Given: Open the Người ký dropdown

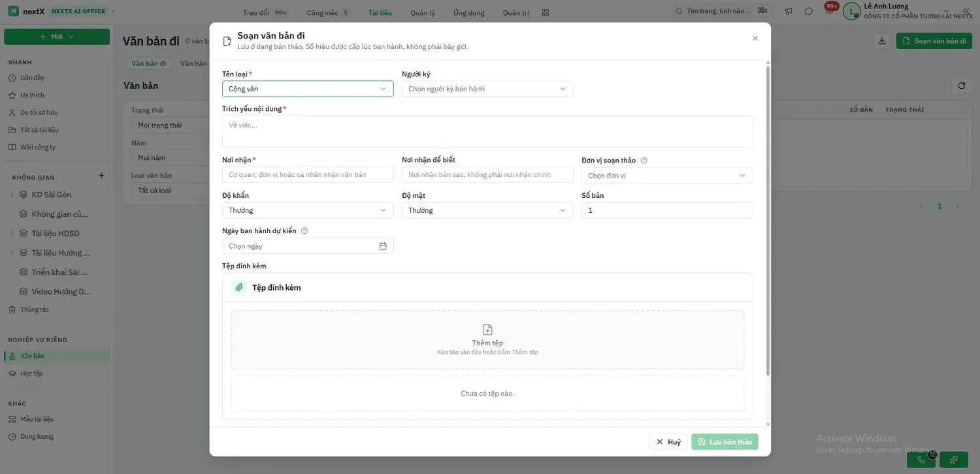Looking at the screenshot, I should [x=487, y=89].
